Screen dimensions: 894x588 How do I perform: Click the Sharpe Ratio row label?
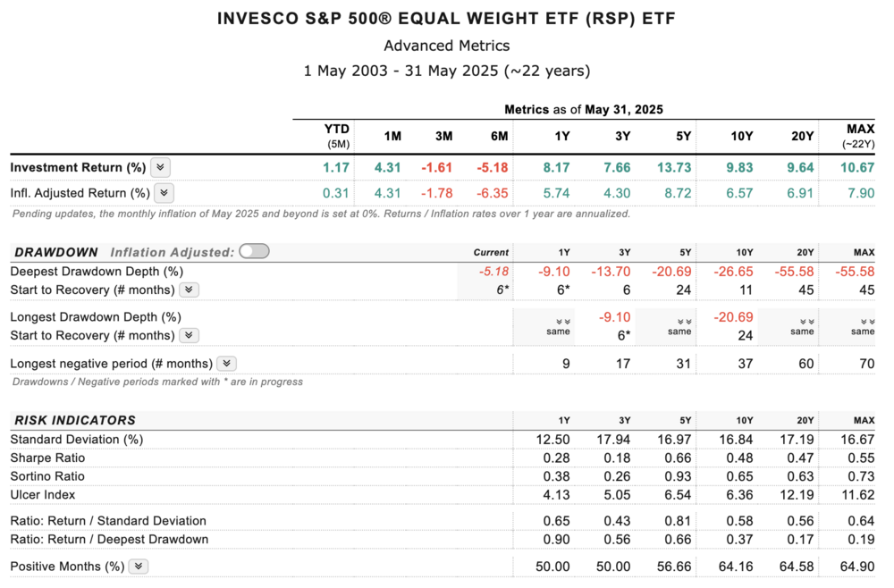tap(47, 458)
